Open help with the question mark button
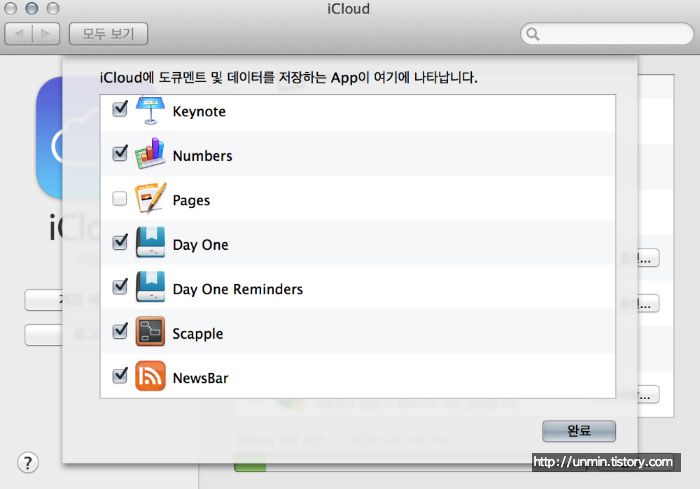 point(28,463)
